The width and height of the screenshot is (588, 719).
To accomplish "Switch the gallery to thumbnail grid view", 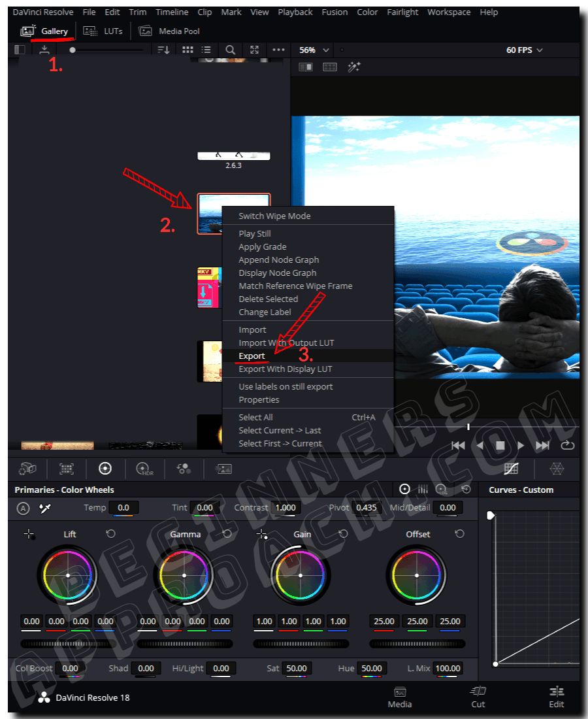I will (188, 50).
